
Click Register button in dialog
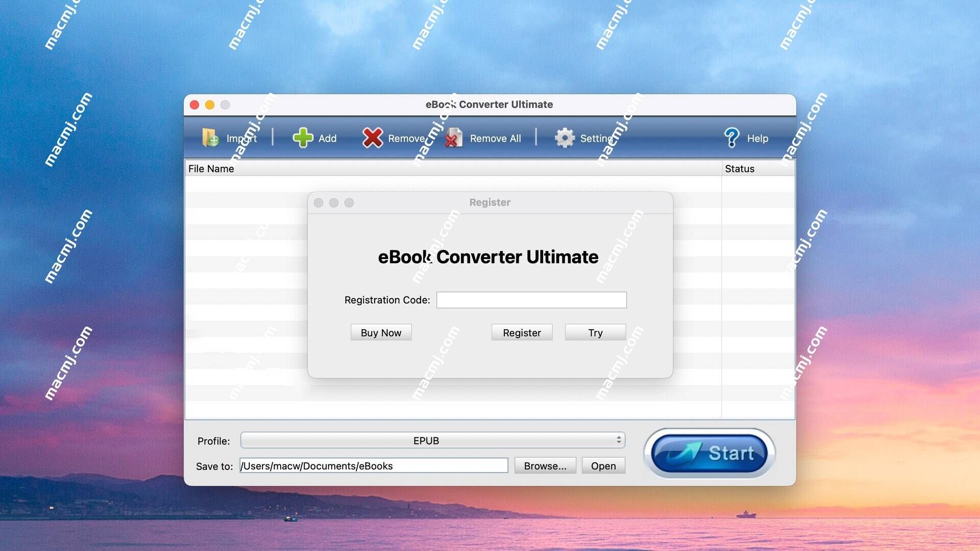[522, 333]
